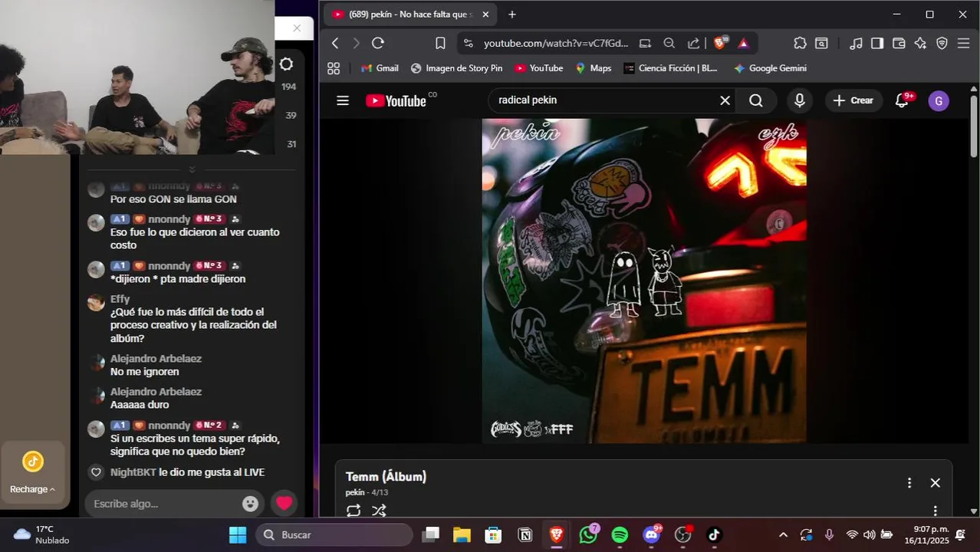Open YouTube notifications bell
The image size is (980, 552).
903,100
